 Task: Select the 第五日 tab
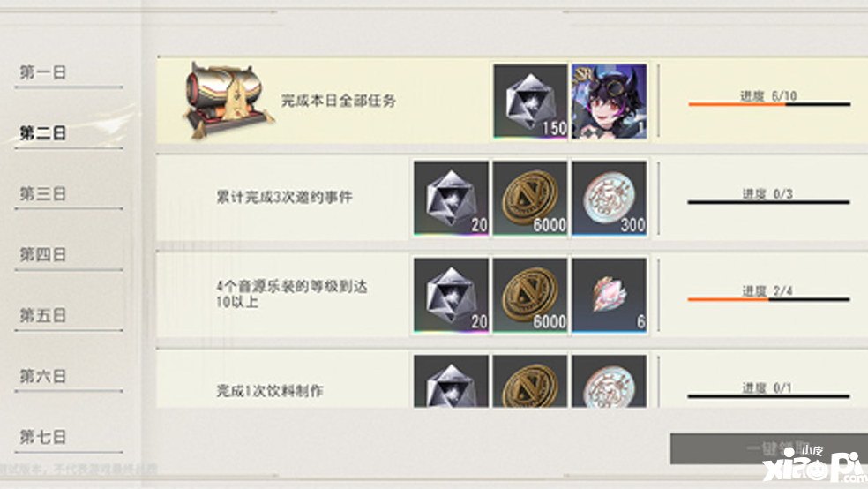coord(43,316)
